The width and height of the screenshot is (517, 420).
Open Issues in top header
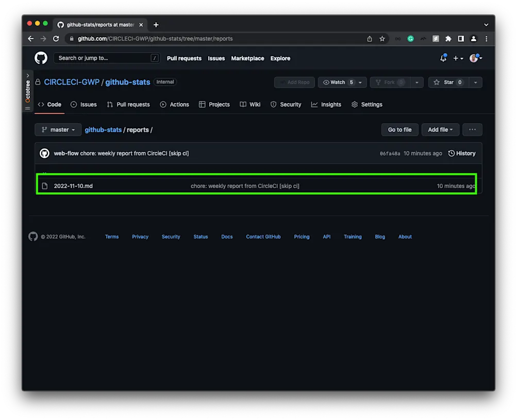point(216,58)
